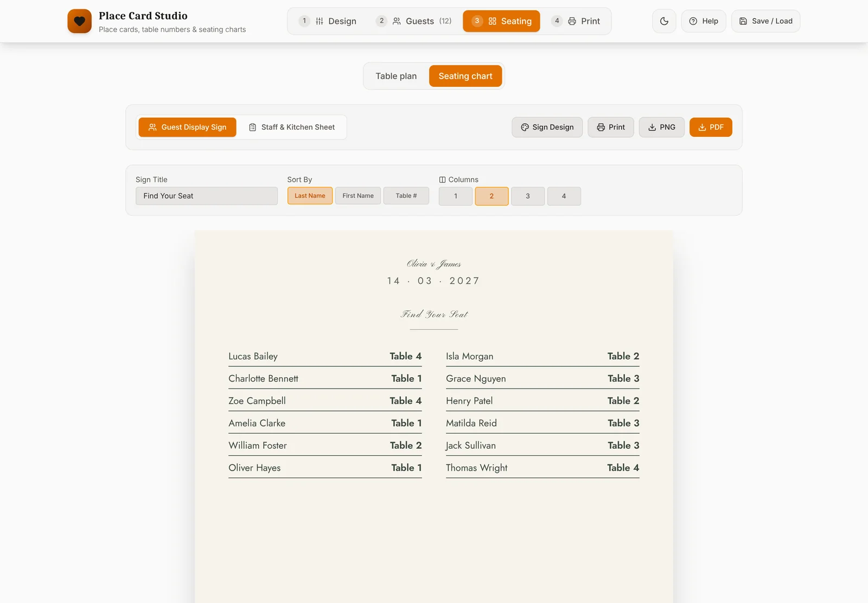Viewport: 868px width, 603px height.
Task: Set the sign to 2 columns
Action: pyautogui.click(x=492, y=196)
